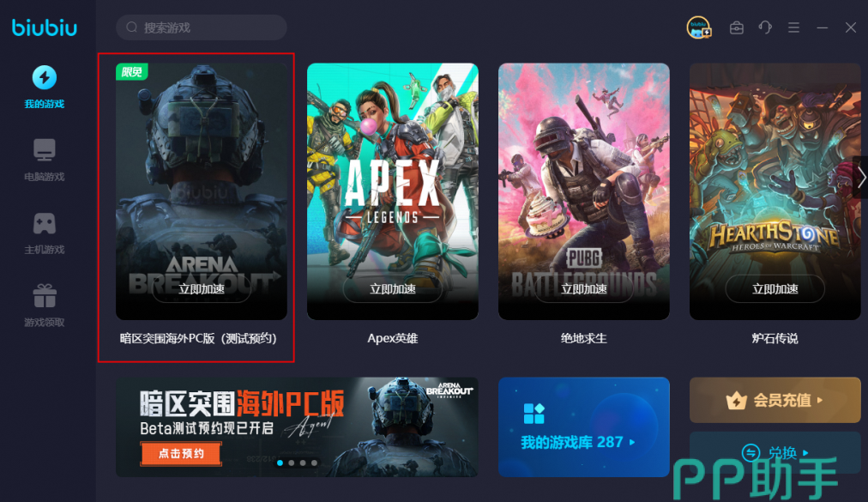The image size is (868, 502).
Task: Expand next games with right arrow
Action: [x=861, y=178]
